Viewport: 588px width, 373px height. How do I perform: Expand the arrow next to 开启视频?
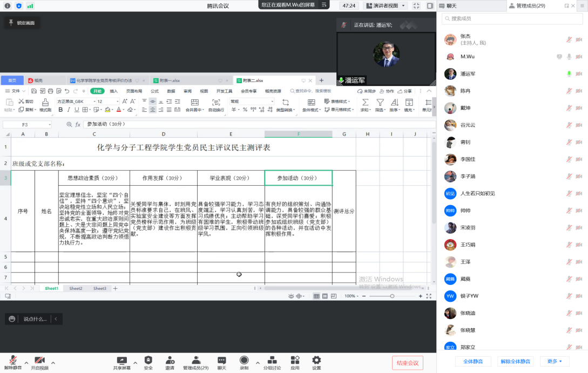point(52,362)
